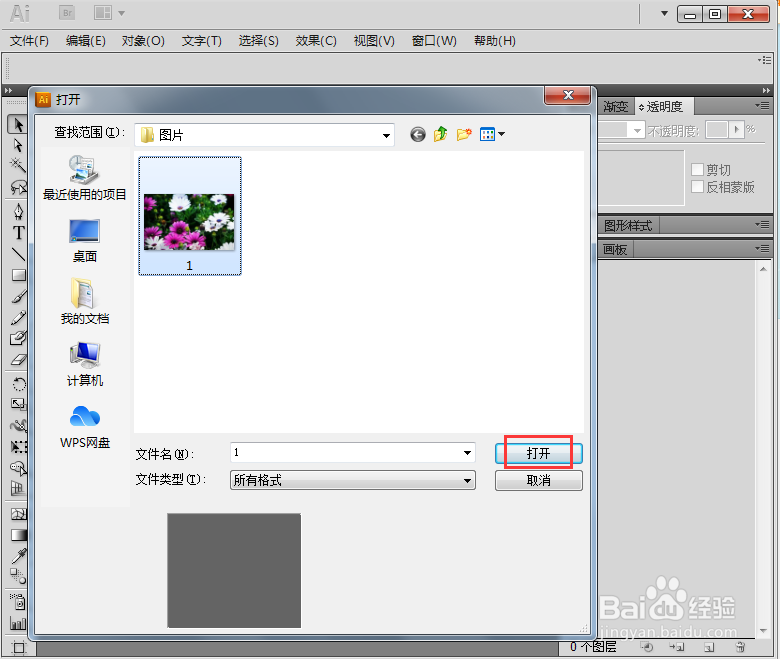Create new sublayer icon in layers panel

677,647
